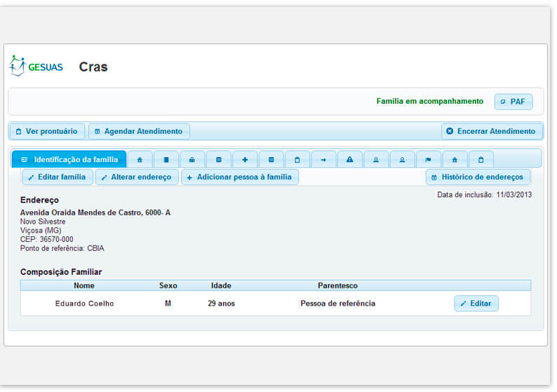
Task: Open the grid tab between briefcase and plus tabs
Action: click(218, 160)
